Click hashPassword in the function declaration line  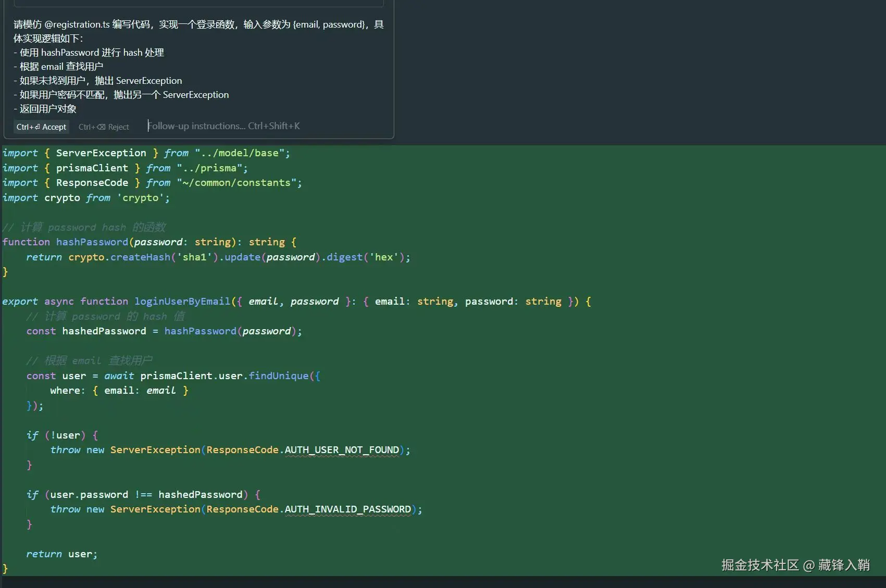coord(92,242)
